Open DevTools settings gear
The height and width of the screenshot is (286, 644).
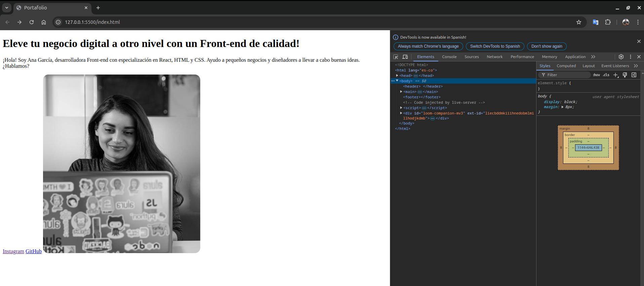pos(621,57)
